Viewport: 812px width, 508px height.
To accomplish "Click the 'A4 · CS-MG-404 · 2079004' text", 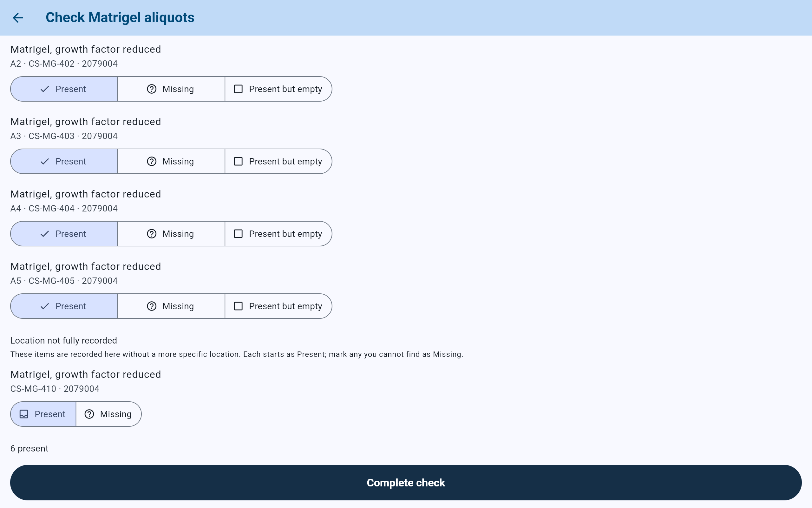I will click(64, 209).
